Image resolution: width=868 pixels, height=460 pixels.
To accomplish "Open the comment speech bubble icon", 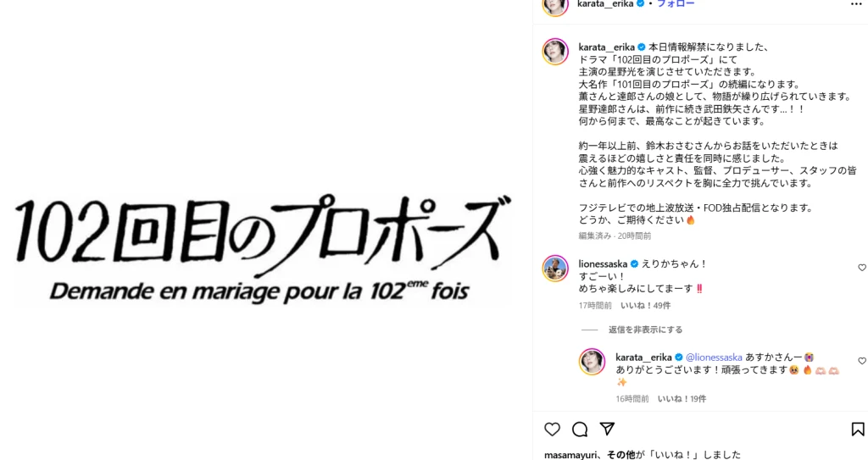I will [580, 429].
